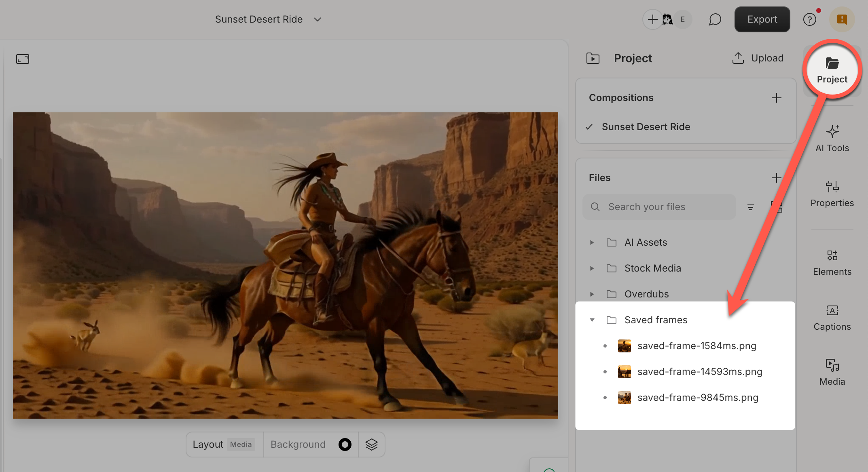Open the Elements panel
Viewport: 868px width, 472px height.
point(832,262)
